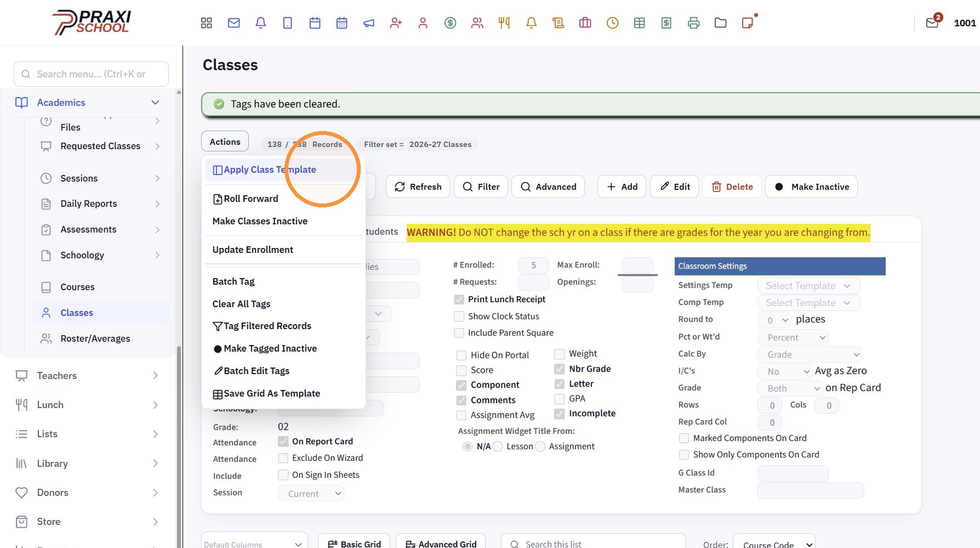Click the Actions button
This screenshot has height=548, width=980.
click(225, 142)
